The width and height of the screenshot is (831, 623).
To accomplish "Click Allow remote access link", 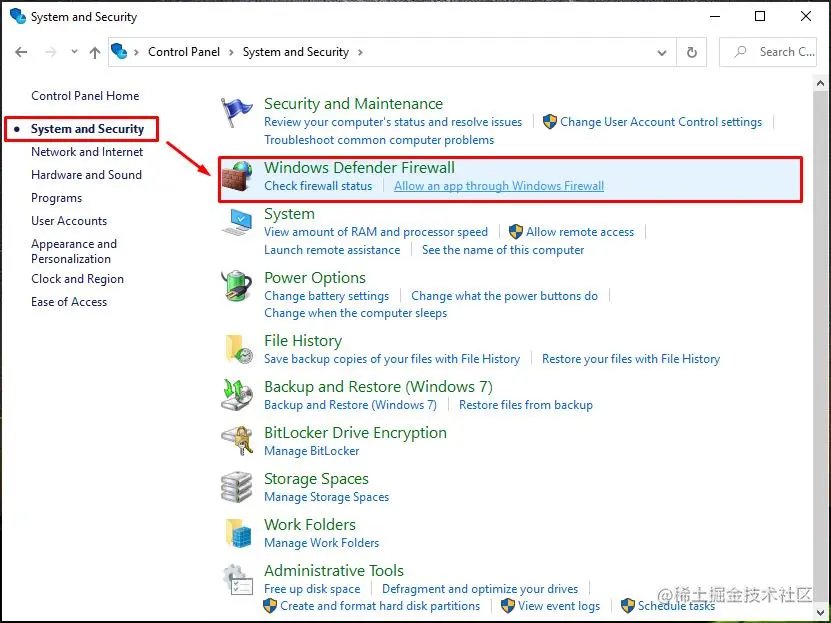I will 580,232.
